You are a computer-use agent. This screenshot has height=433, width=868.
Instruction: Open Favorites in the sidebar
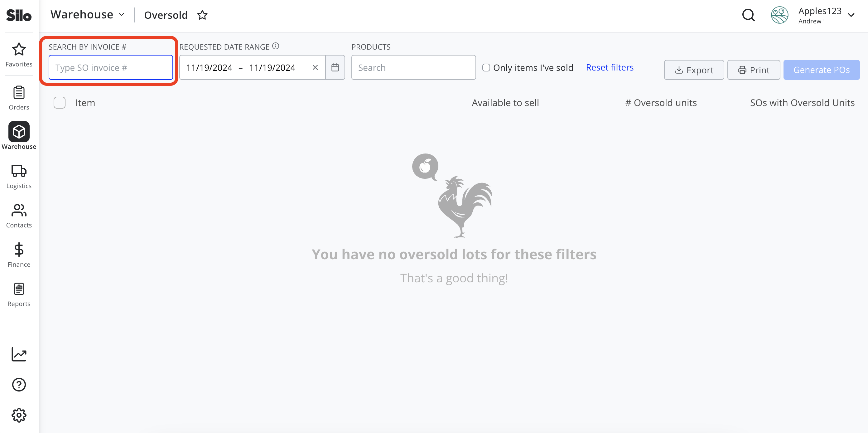coord(19,55)
